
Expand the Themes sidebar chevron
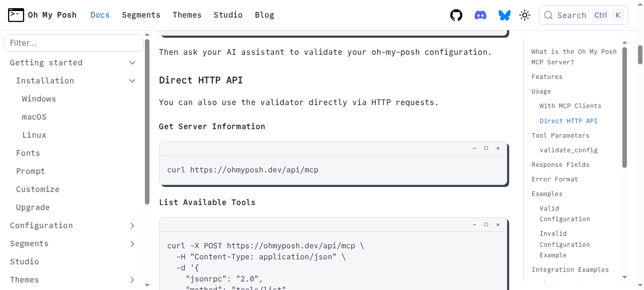click(x=132, y=280)
